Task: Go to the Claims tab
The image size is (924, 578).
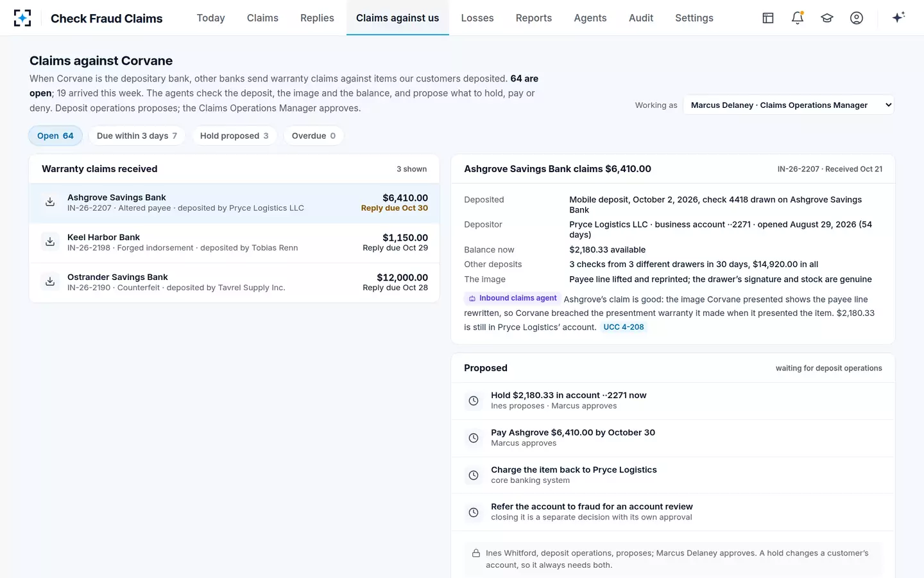Action: [x=262, y=18]
